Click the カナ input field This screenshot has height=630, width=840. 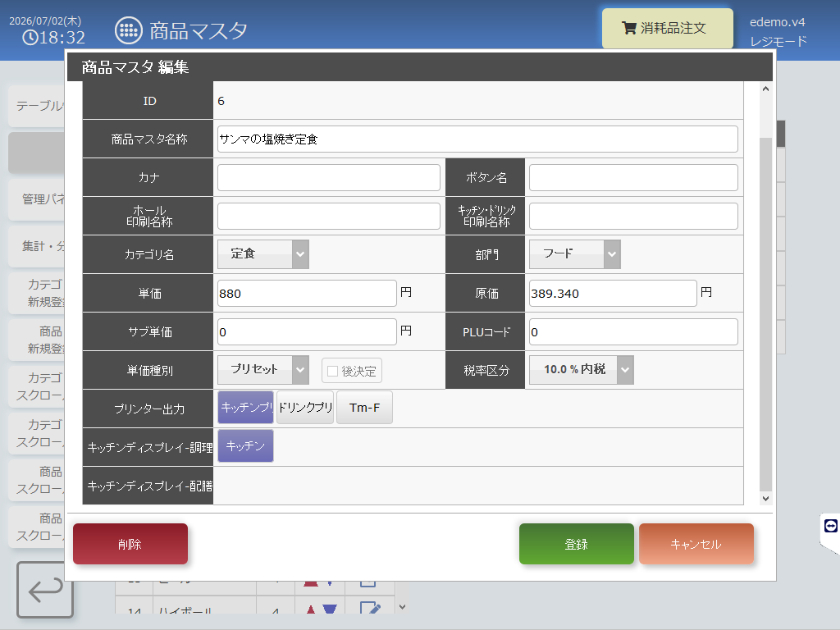coord(328,177)
